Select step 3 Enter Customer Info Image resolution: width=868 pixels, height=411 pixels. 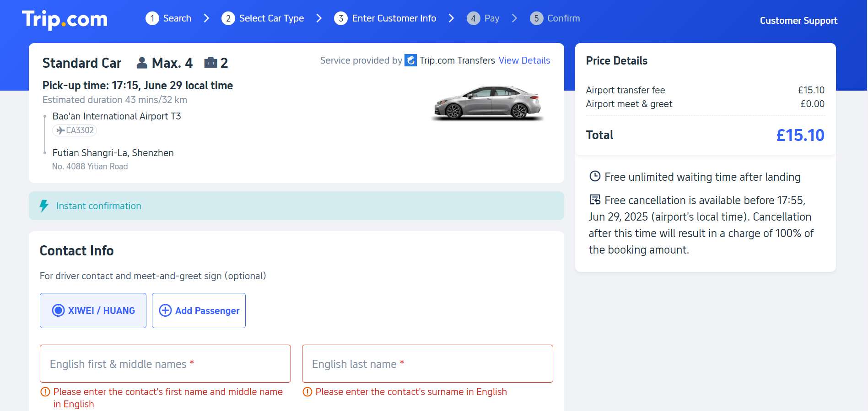385,18
